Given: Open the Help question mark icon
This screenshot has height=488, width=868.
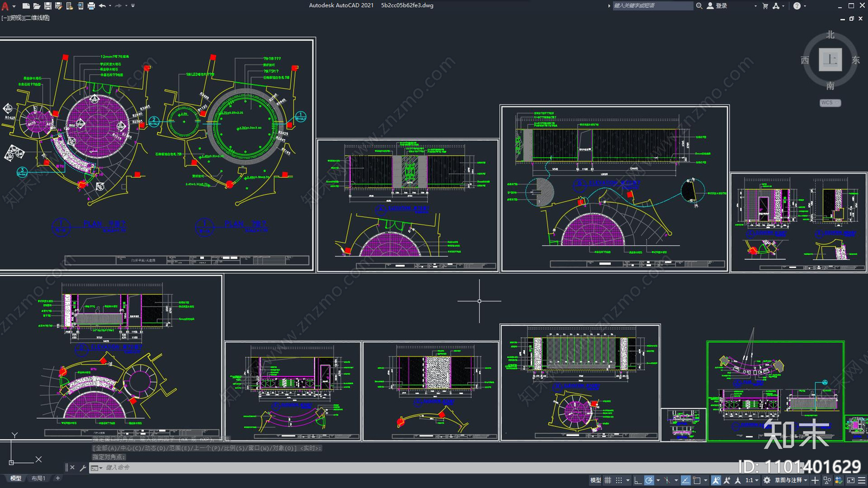Looking at the screenshot, I should [797, 6].
